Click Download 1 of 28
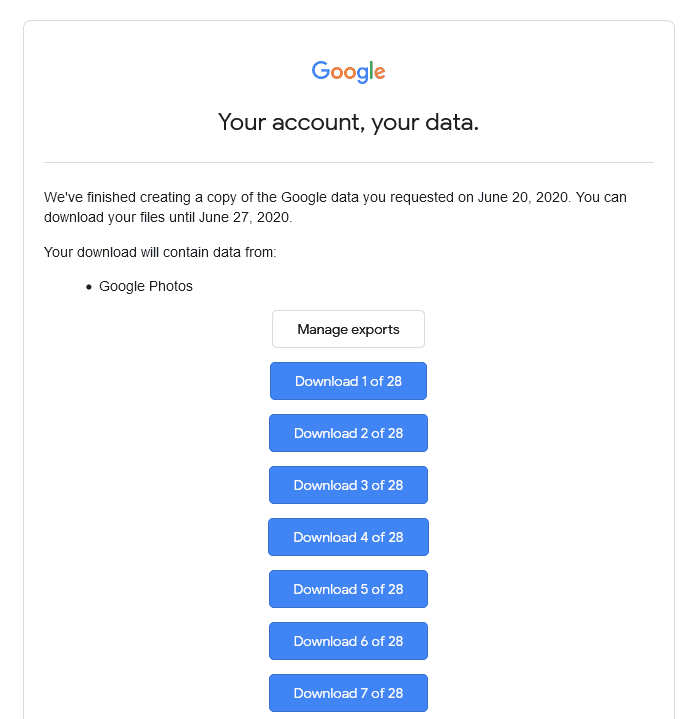 [348, 381]
